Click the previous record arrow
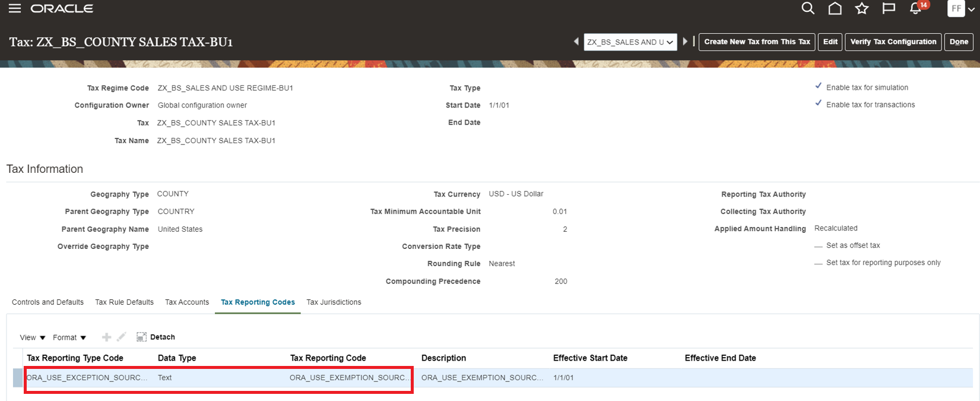This screenshot has width=980, height=401. (576, 42)
